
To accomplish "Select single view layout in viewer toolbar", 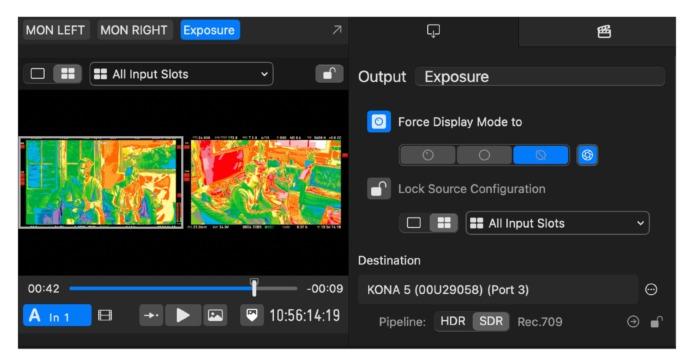I will tap(38, 74).
